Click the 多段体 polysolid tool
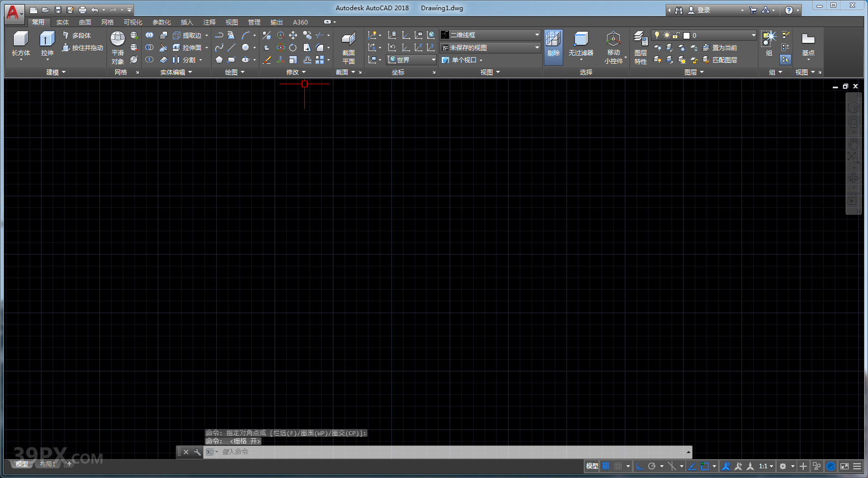The image size is (868, 478). (x=76, y=35)
